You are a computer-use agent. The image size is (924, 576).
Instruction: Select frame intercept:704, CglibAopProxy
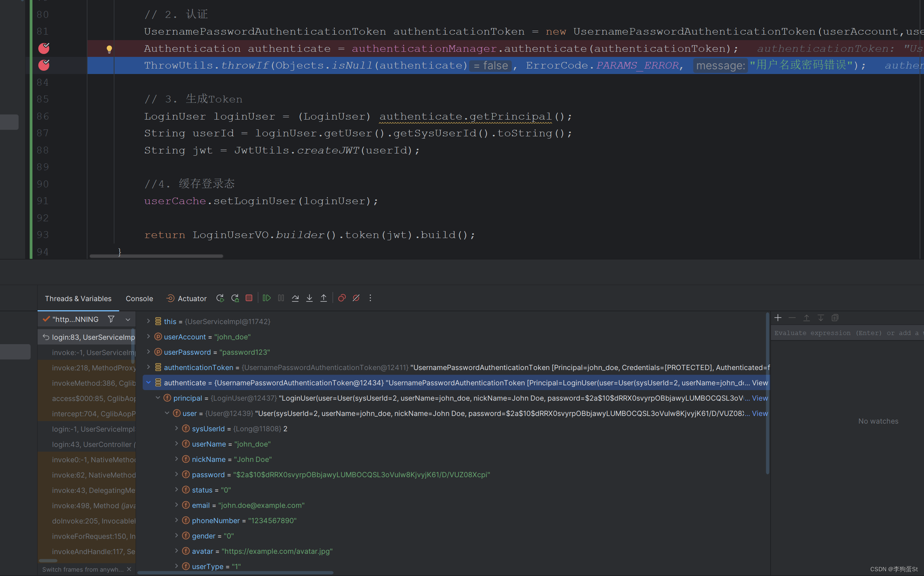click(87, 414)
